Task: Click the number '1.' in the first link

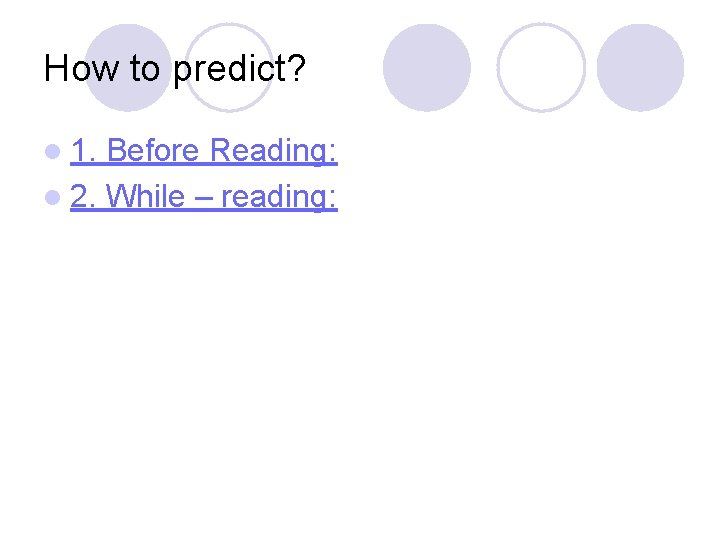Action: (84, 150)
